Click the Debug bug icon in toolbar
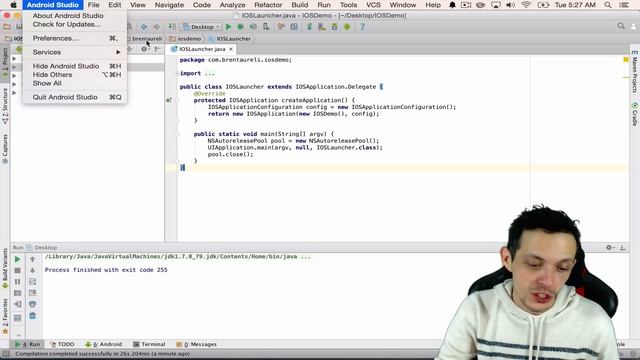 (x=240, y=27)
